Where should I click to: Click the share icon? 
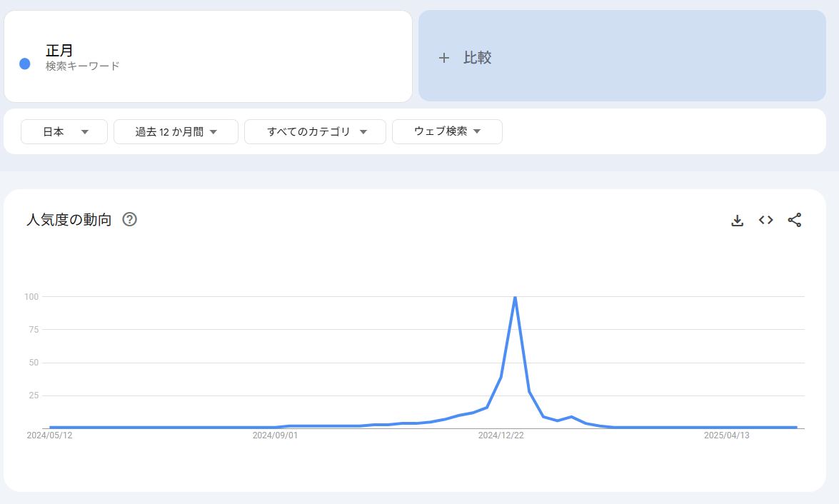pos(795,220)
